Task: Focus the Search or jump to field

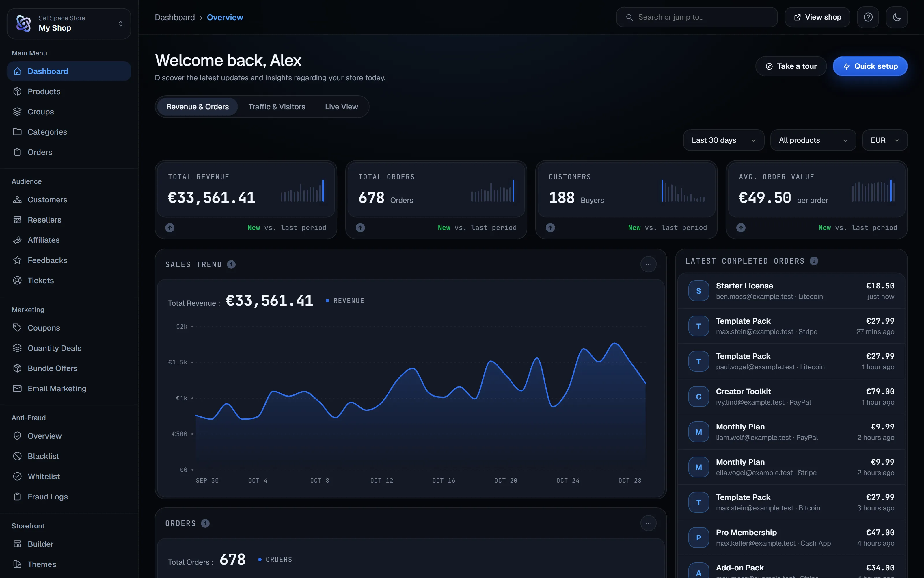Action: 697,17
